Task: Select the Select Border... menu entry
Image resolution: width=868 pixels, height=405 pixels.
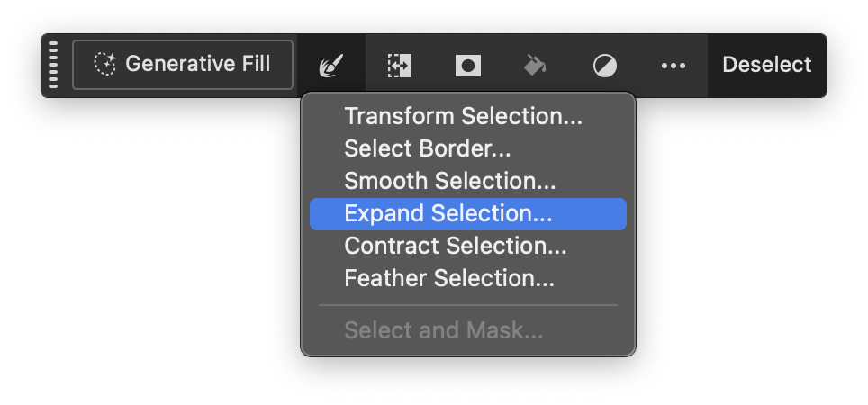Action: pos(428,148)
